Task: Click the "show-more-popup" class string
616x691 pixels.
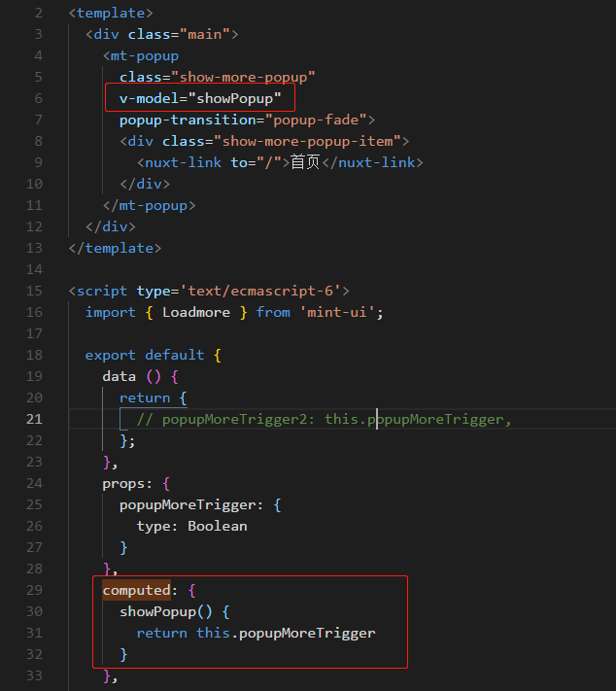Action: point(243,77)
